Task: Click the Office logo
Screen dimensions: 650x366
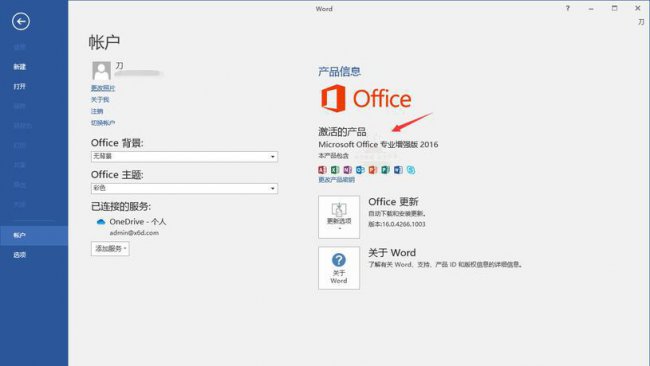Action: pyautogui.click(x=366, y=99)
